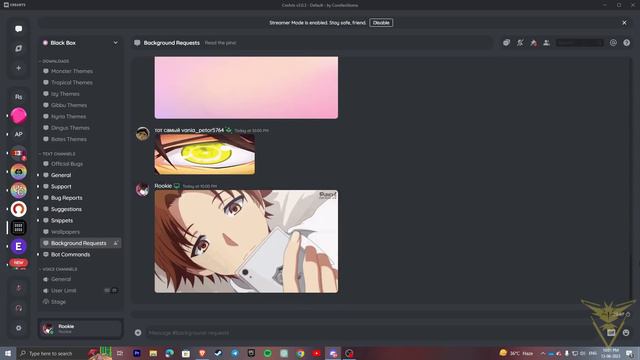Open the pink gradient image attachment
This screenshot has width=640, height=360.
(246, 88)
